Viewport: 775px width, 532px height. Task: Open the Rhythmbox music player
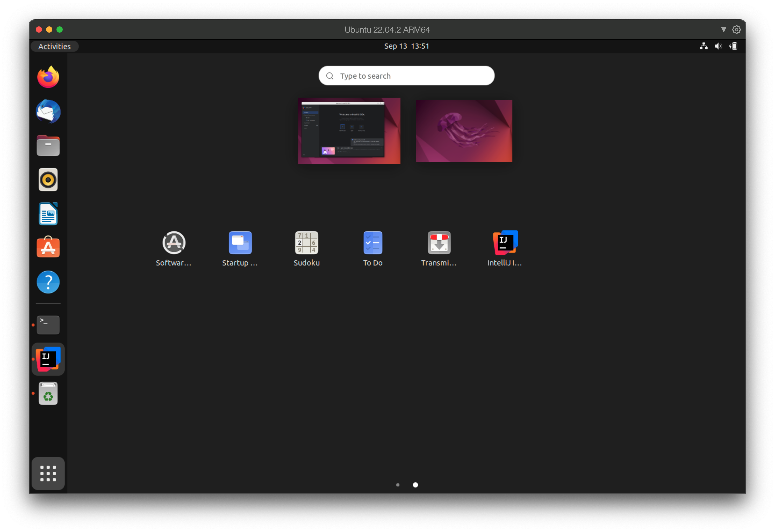48,179
